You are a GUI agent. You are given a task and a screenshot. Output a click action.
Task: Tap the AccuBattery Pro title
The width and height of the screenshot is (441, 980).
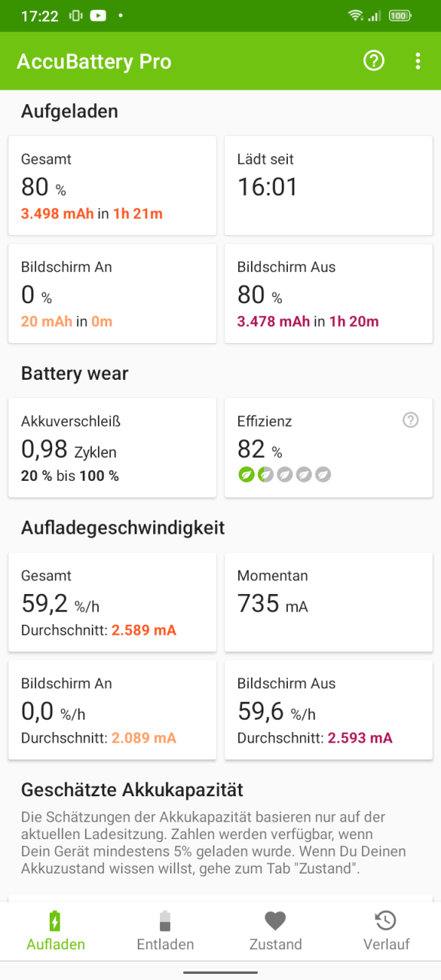94,62
